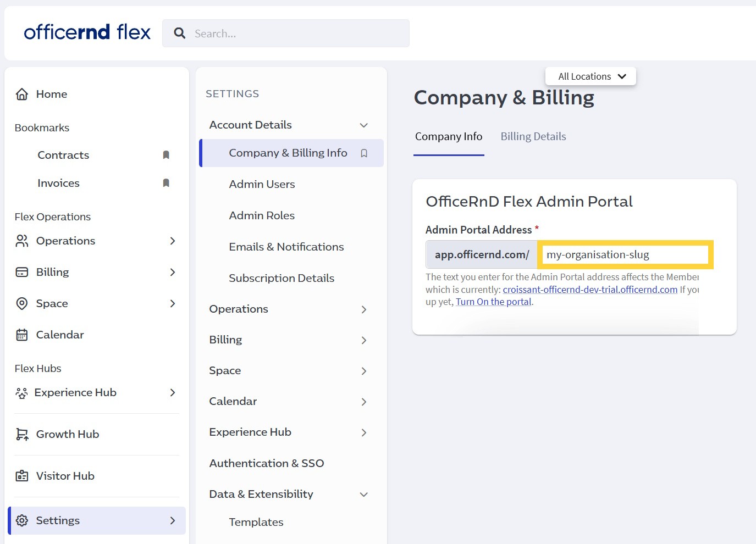Click inside the organisation slug input field
This screenshot has height=544, width=756.
(625, 254)
